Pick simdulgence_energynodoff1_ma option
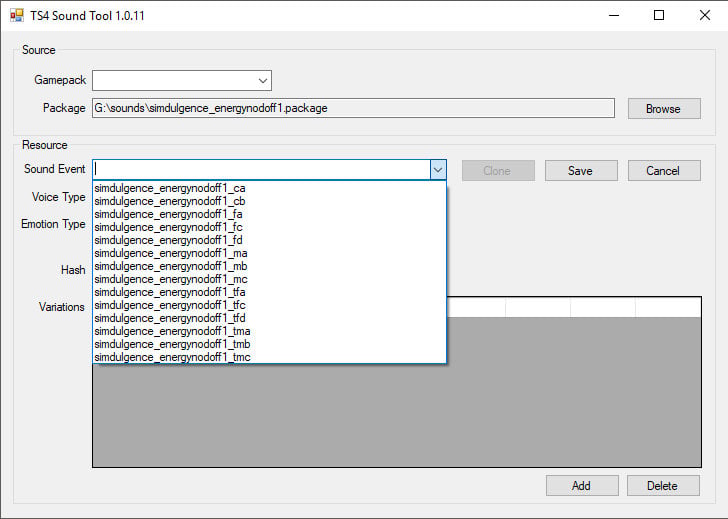Screen dimensions: 728x519 269,253
